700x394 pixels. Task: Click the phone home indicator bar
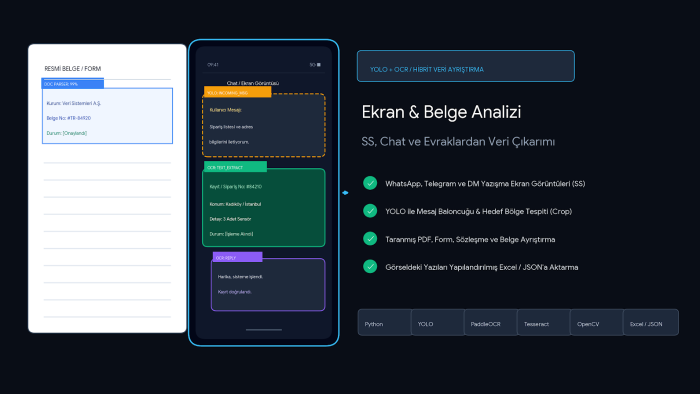tap(264, 330)
